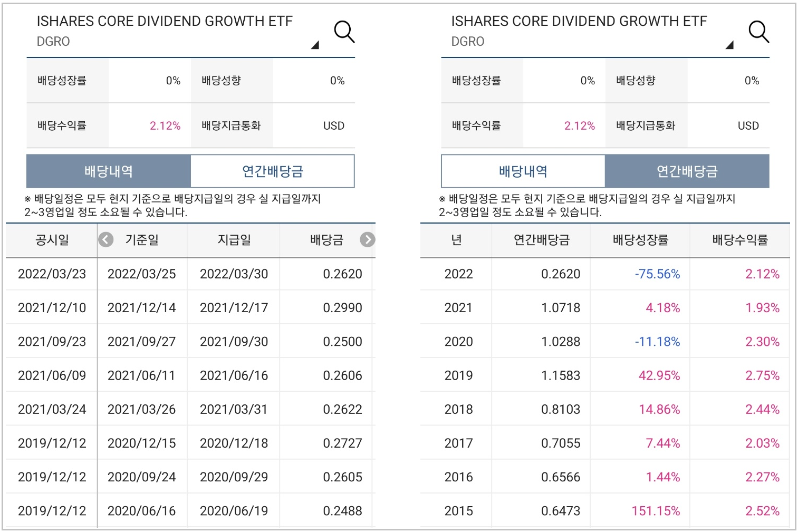Screen dimensions: 798x532
Task: Click the 2.12% 배당수익률 value in left summary
Action: (165, 126)
